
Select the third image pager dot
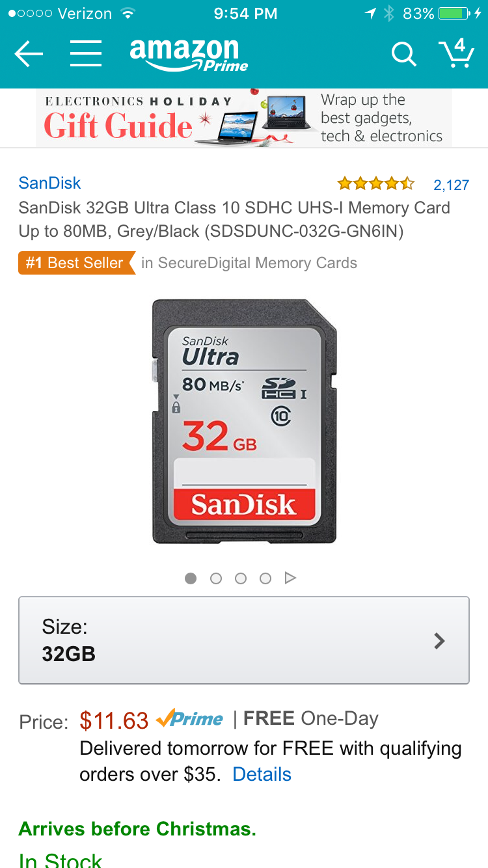pos(241,578)
